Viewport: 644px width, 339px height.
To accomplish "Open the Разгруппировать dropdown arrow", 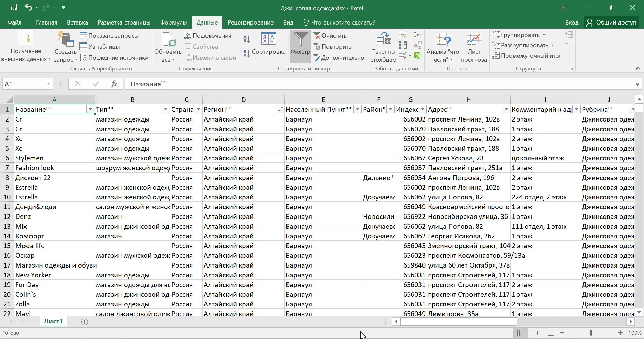I will coord(553,45).
